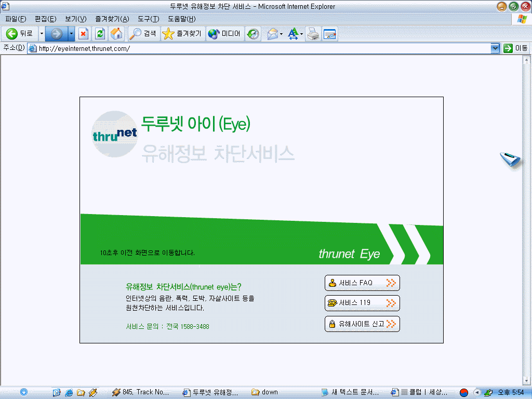Expand the Text Size dropdown arrow

click(302, 34)
